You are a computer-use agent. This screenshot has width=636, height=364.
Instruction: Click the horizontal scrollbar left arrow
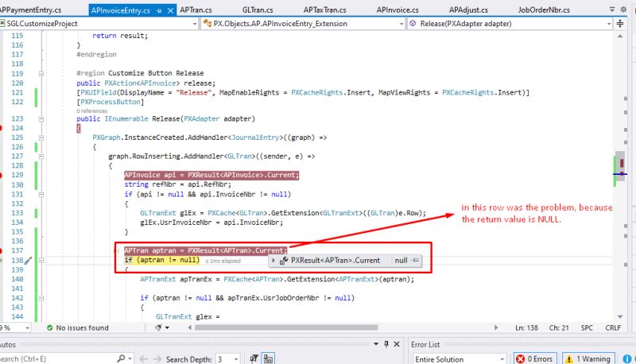190,327
